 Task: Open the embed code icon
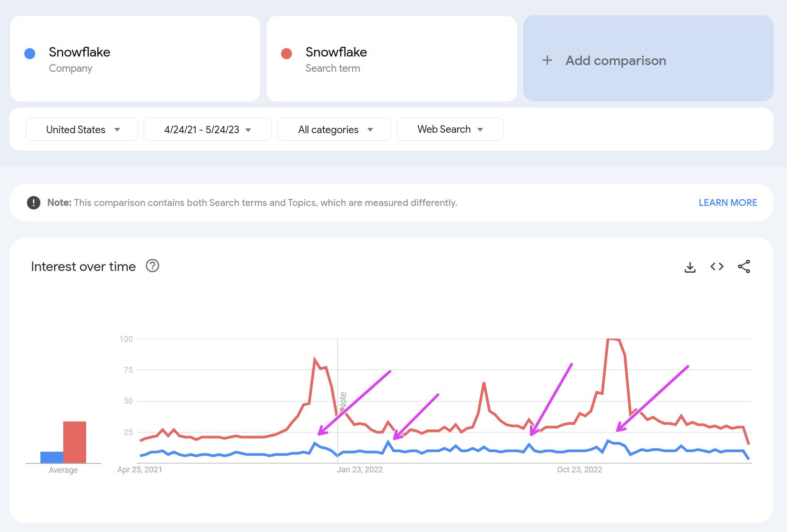717,266
